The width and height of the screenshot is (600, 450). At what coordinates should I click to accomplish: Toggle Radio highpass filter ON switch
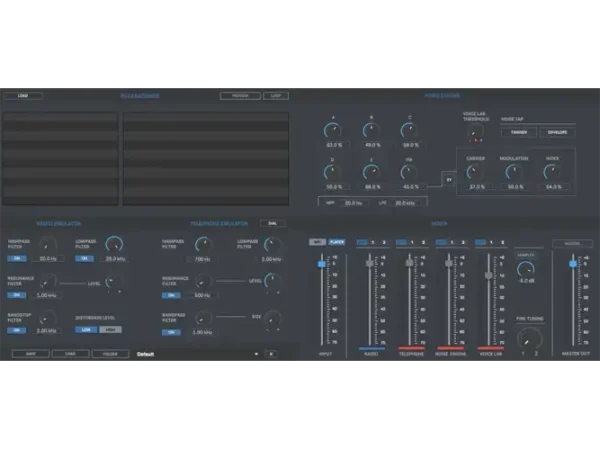click(17, 259)
